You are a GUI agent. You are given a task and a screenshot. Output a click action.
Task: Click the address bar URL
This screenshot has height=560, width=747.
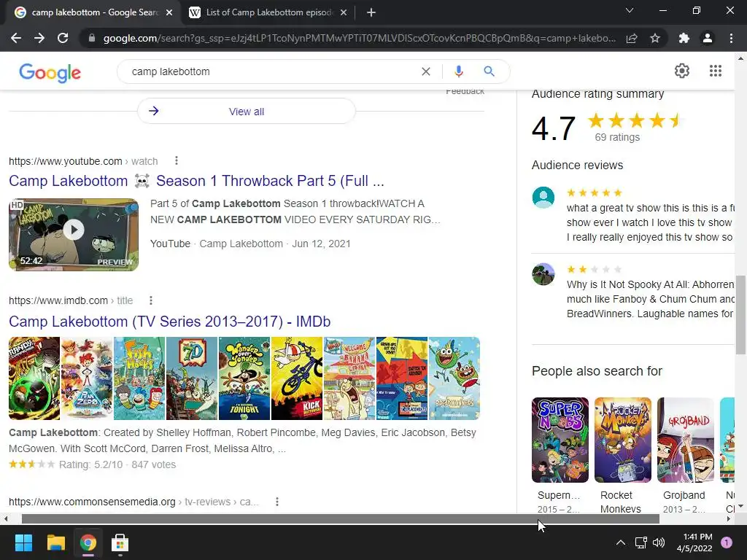point(359,38)
